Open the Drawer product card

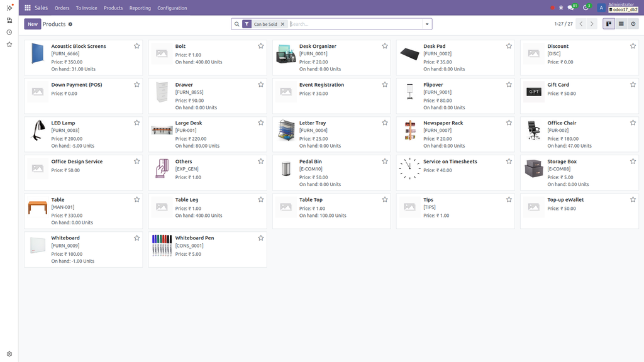(x=208, y=96)
